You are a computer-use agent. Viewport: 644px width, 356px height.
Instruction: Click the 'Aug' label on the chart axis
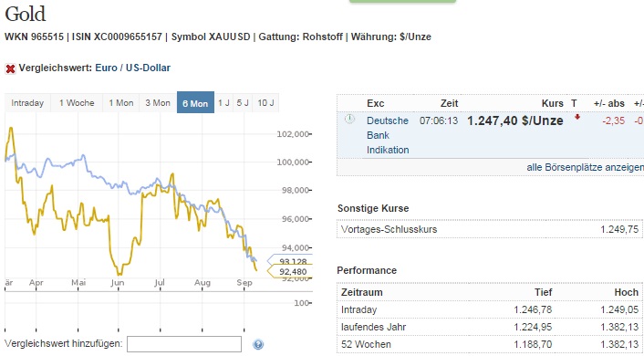pyautogui.click(x=203, y=283)
